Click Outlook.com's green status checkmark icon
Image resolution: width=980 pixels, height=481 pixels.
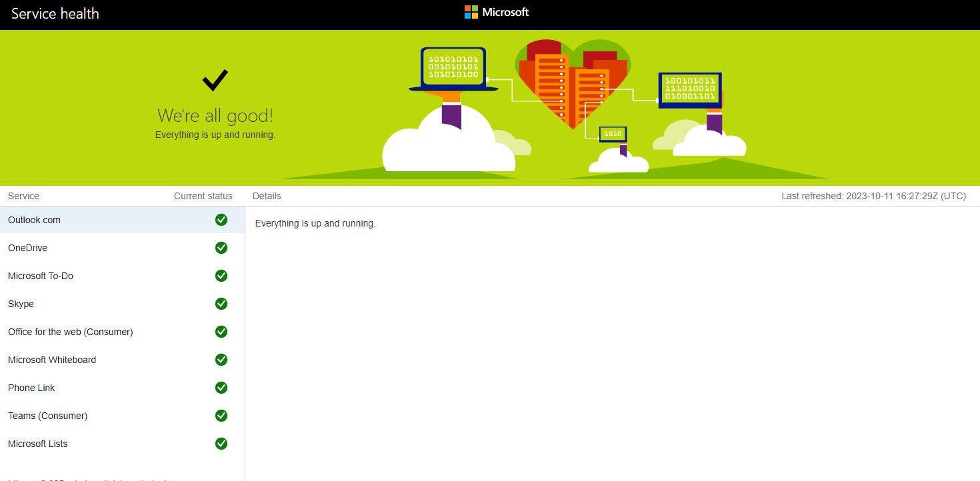(x=221, y=219)
